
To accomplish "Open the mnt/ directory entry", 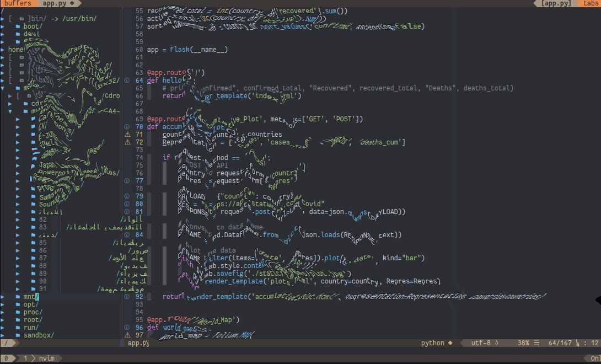I will point(31,297).
